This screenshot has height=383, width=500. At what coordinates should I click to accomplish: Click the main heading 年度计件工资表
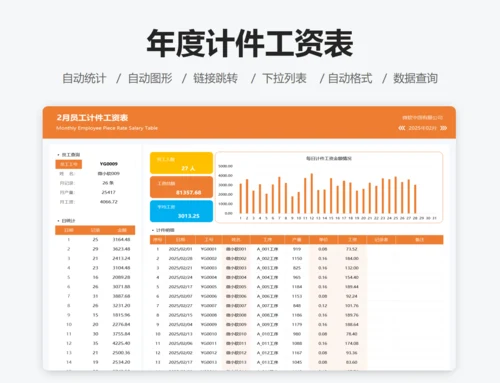click(250, 43)
